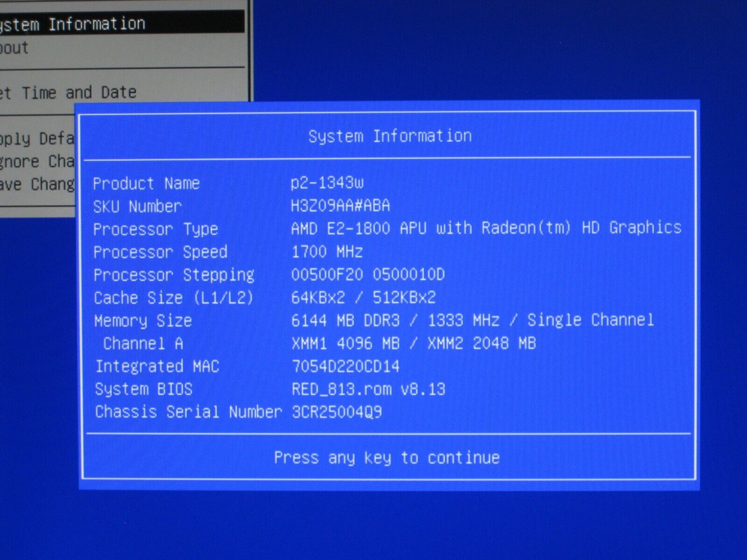This screenshot has height=560, width=747.
Task: Click the SKU Number label
Action: 137,206
